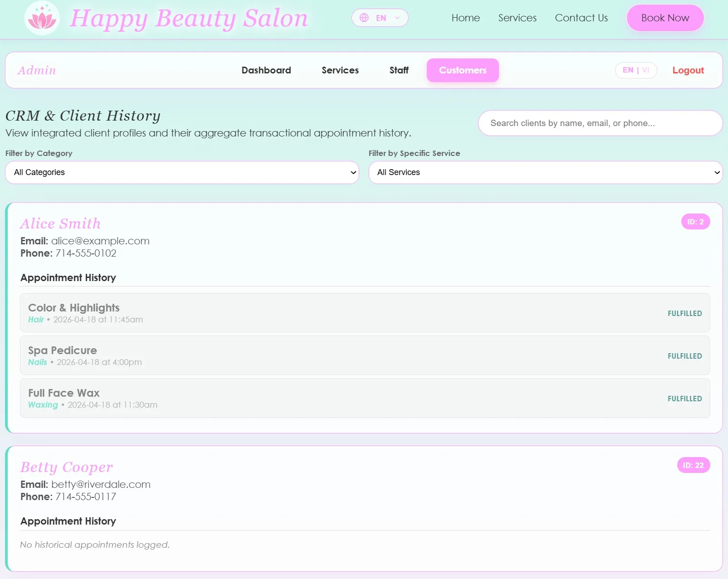Focus the search clients input field
The image size is (728, 579).
click(600, 123)
